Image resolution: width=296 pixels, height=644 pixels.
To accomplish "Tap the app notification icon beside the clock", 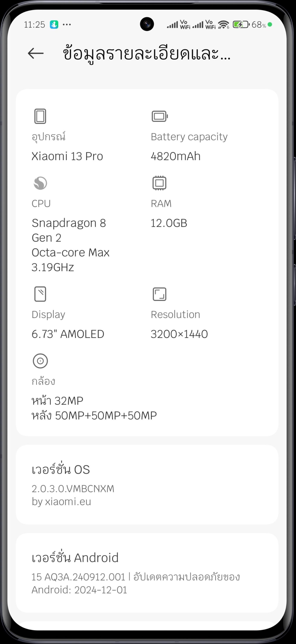I will coord(54,25).
